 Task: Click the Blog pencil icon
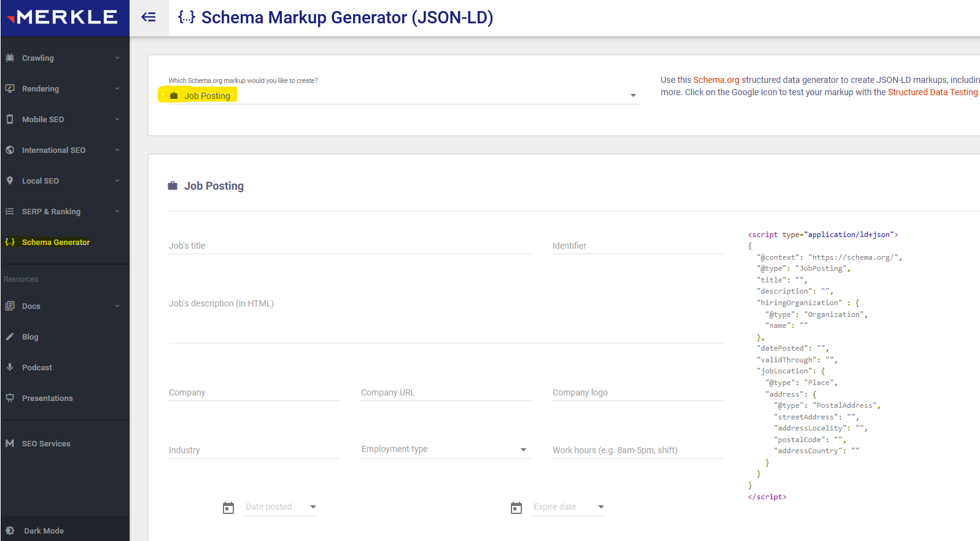(x=10, y=337)
